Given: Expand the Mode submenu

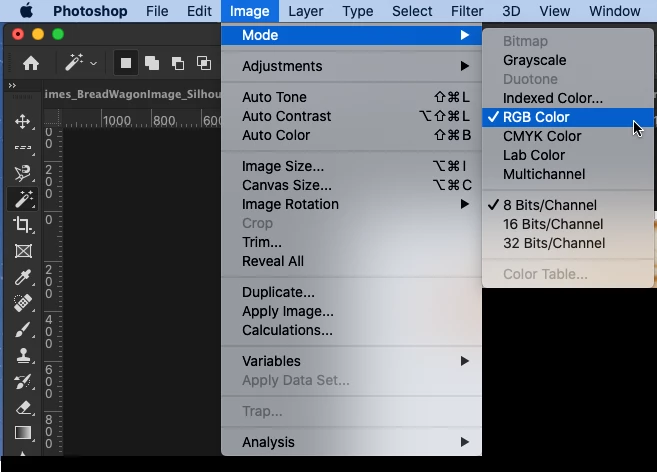Looking at the screenshot, I should [x=352, y=35].
